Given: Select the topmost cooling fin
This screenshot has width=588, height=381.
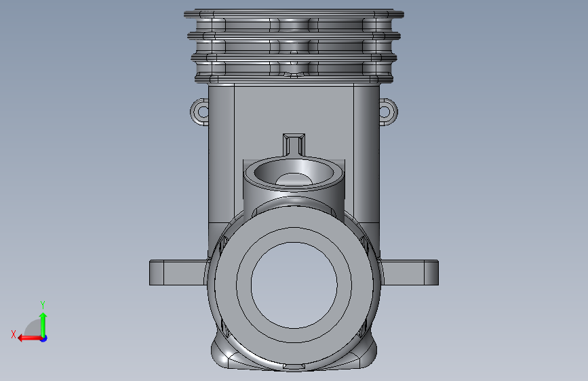Looking at the screenshot, I should [294, 14].
